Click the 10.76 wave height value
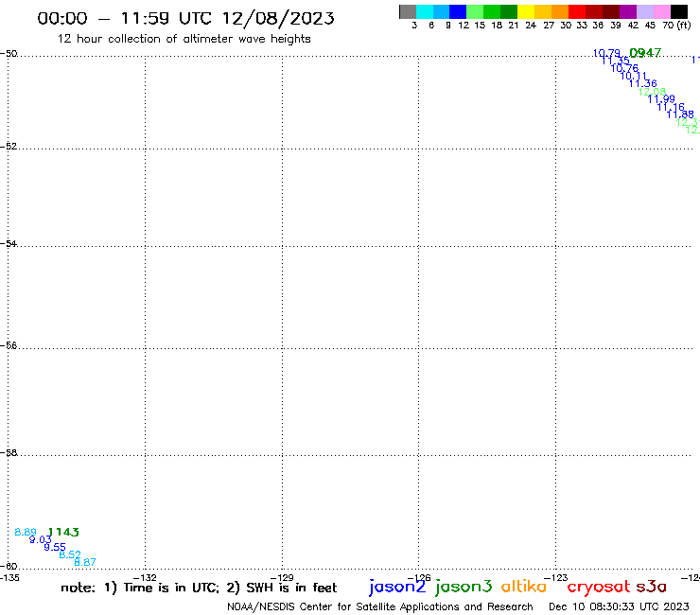This screenshot has height=615, width=700. (624, 68)
